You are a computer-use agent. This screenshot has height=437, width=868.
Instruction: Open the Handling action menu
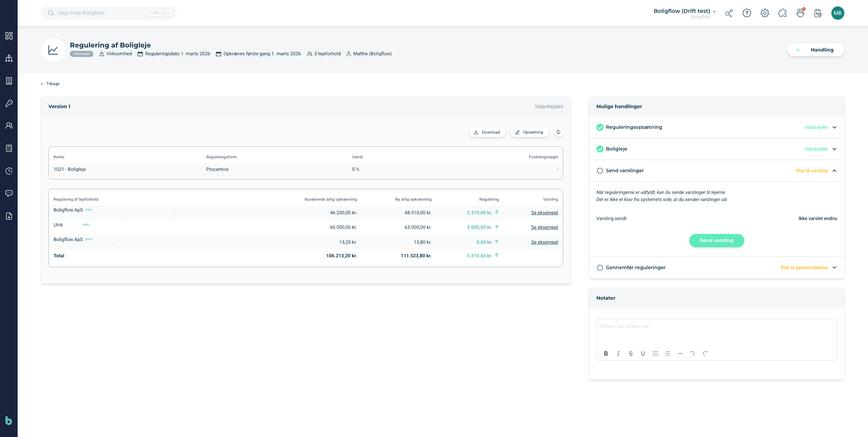[x=815, y=50]
